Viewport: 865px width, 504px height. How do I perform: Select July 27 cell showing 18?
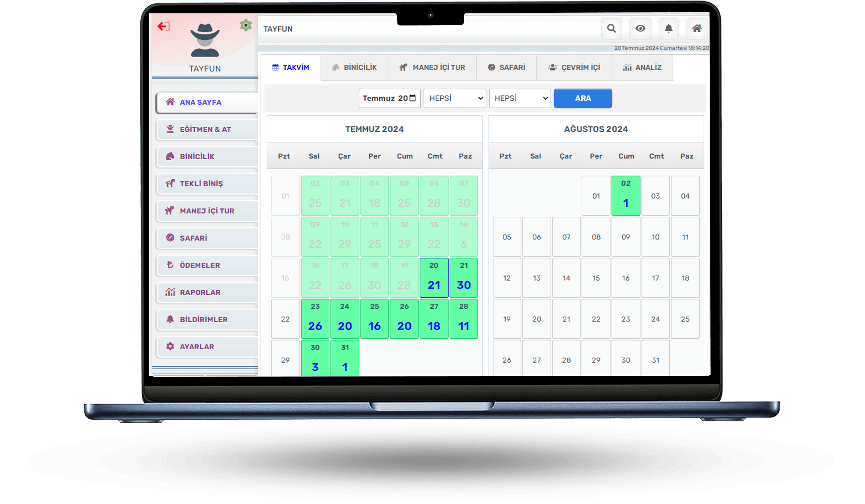[x=434, y=319]
